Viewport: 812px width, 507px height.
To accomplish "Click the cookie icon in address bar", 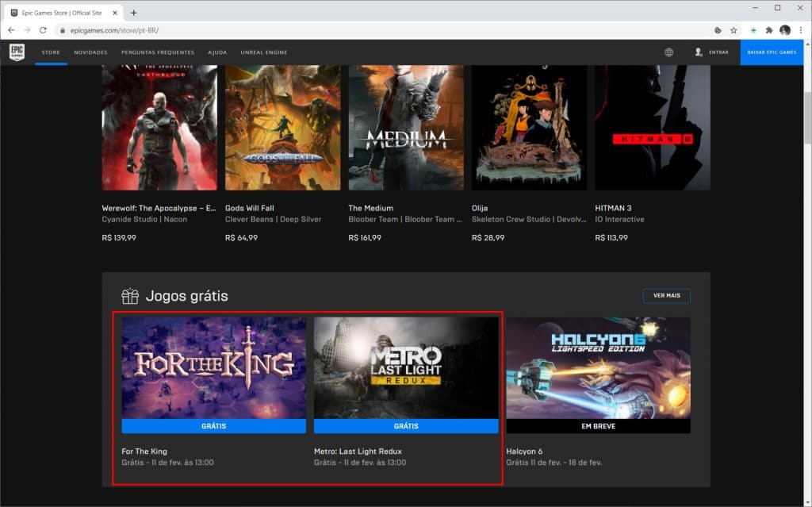I will 718,31.
